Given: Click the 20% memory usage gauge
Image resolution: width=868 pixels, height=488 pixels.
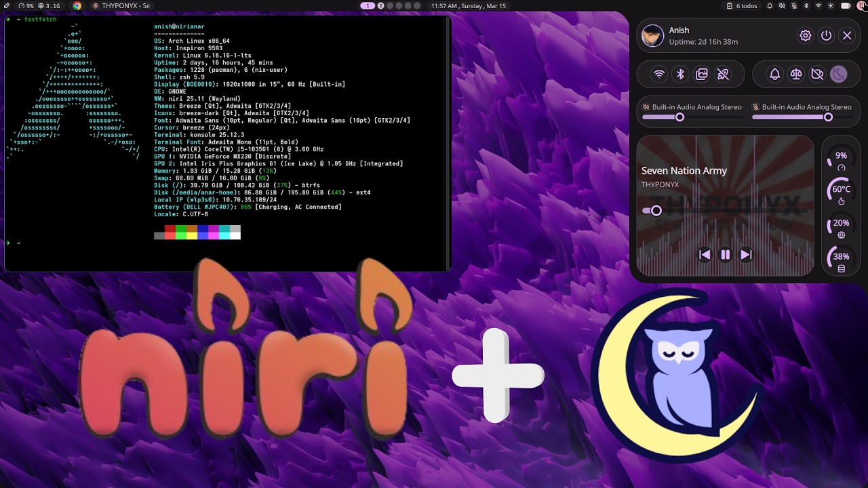Looking at the screenshot, I should click(x=842, y=226).
